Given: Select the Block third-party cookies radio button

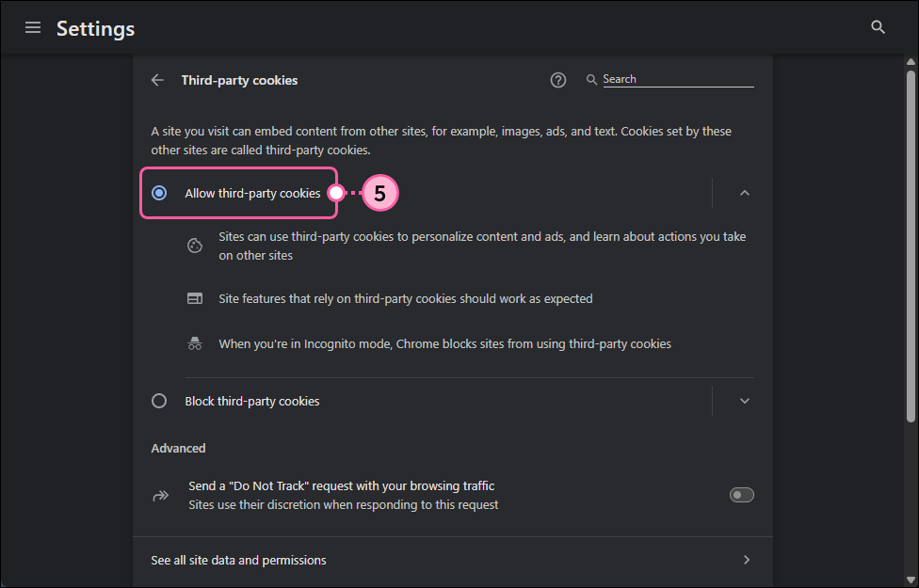Looking at the screenshot, I should 159,400.
